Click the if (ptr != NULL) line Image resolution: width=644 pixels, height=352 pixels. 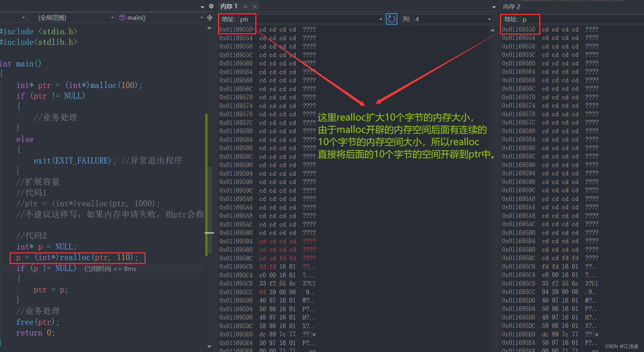coord(51,96)
